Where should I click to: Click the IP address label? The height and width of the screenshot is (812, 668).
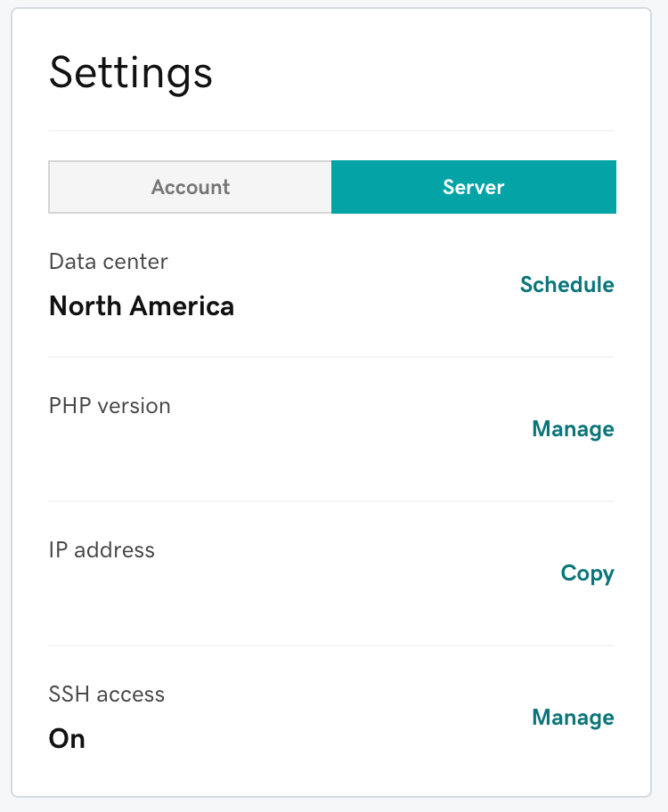pyautogui.click(x=102, y=550)
